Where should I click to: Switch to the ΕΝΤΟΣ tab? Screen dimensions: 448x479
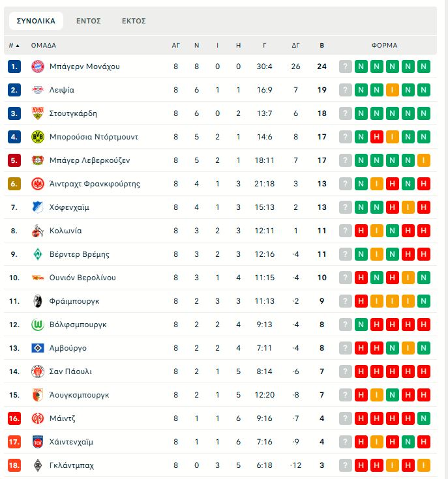(89, 21)
